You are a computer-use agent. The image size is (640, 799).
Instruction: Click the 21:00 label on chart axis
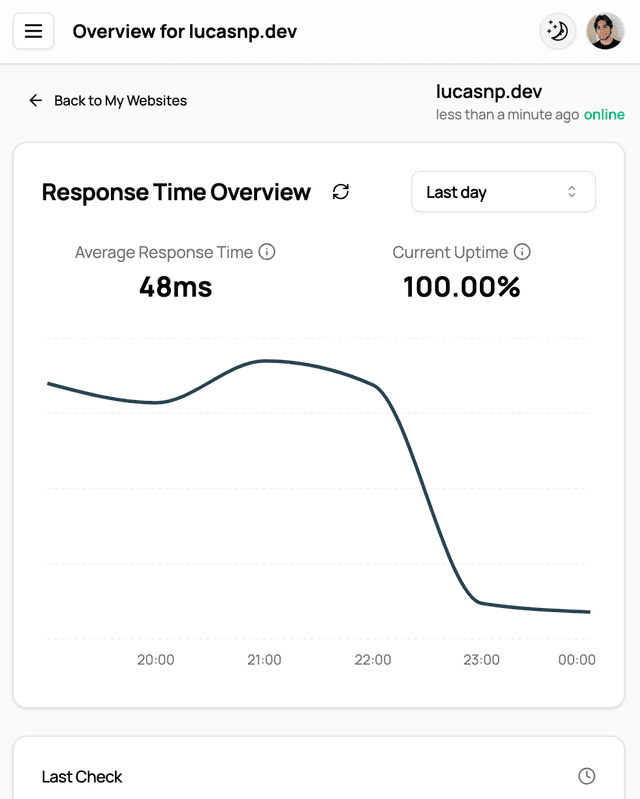[264, 660]
